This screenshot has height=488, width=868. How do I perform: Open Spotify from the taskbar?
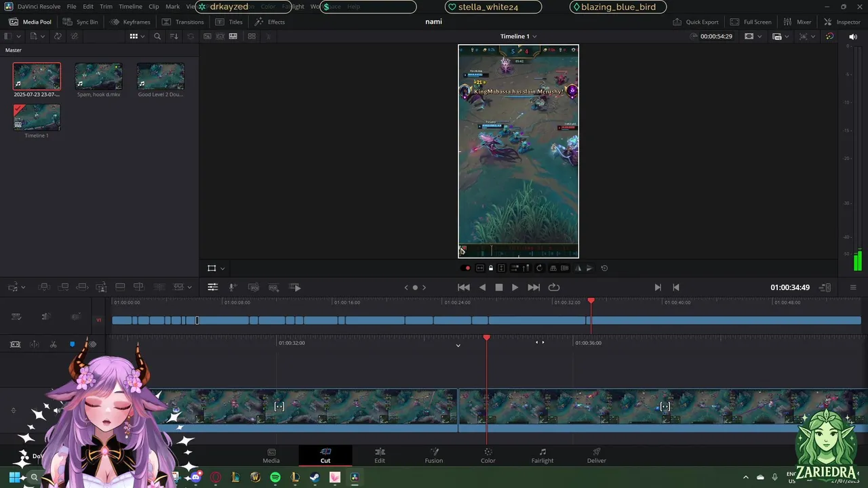pos(275,477)
